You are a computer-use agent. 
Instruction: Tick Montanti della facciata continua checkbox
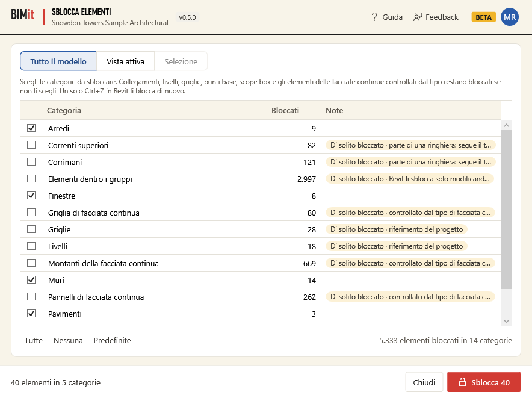31,263
